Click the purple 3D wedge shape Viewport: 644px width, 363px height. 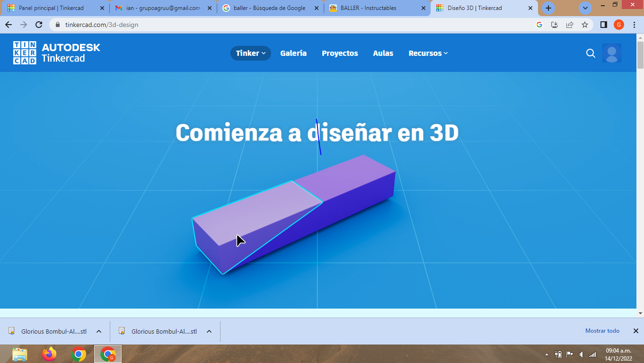pyautogui.click(x=293, y=214)
